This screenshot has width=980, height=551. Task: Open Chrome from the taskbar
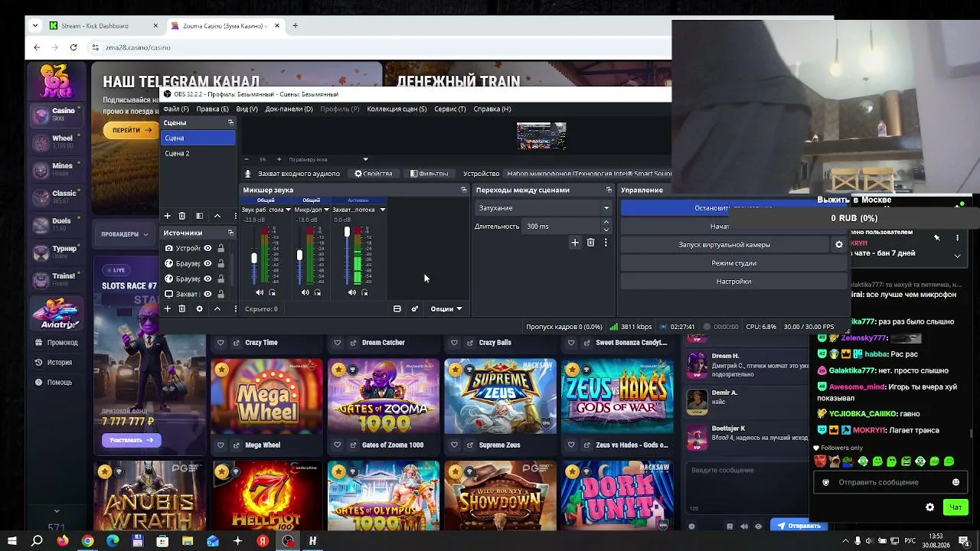88,541
